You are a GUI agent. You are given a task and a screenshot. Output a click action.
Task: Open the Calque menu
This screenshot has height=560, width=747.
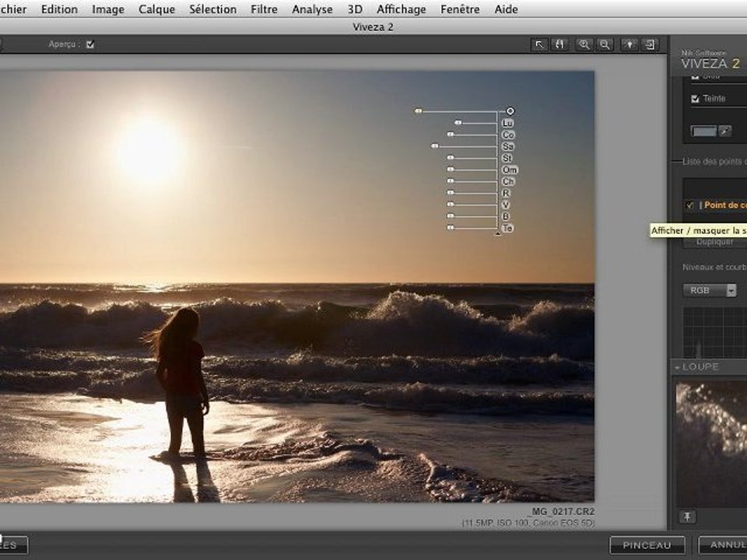[x=156, y=9]
